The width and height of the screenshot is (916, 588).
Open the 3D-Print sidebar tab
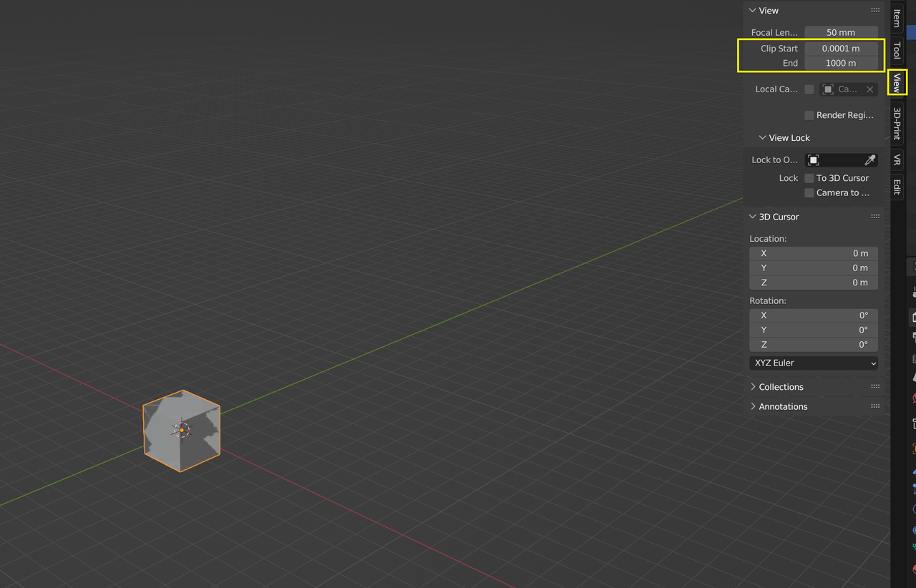(x=897, y=124)
